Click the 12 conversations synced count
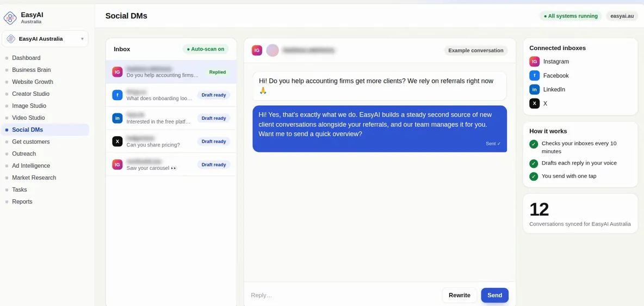The height and width of the screenshot is (306, 644). tap(539, 209)
